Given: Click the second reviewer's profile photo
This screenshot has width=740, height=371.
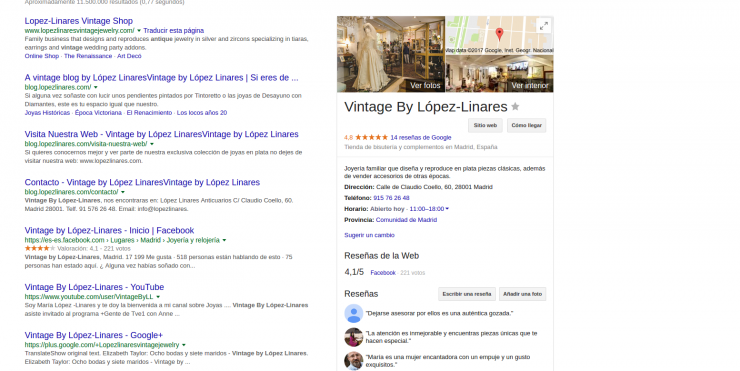Looking at the screenshot, I should click(x=353, y=337).
